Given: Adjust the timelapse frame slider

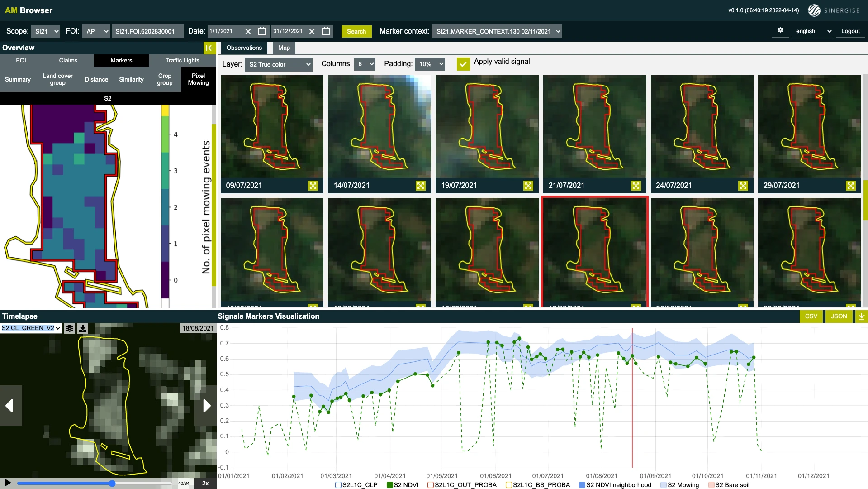Looking at the screenshot, I should 112,484.
